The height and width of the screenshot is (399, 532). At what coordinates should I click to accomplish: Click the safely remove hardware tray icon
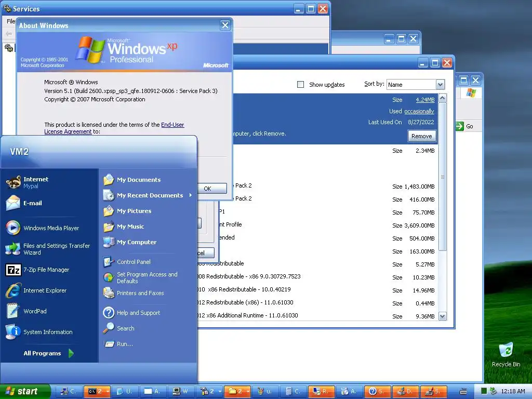(x=493, y=391)
